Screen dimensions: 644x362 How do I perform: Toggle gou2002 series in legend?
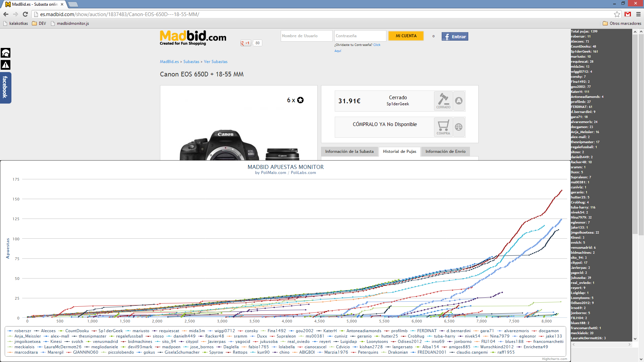pyautogui.click(x=301, y=331)
